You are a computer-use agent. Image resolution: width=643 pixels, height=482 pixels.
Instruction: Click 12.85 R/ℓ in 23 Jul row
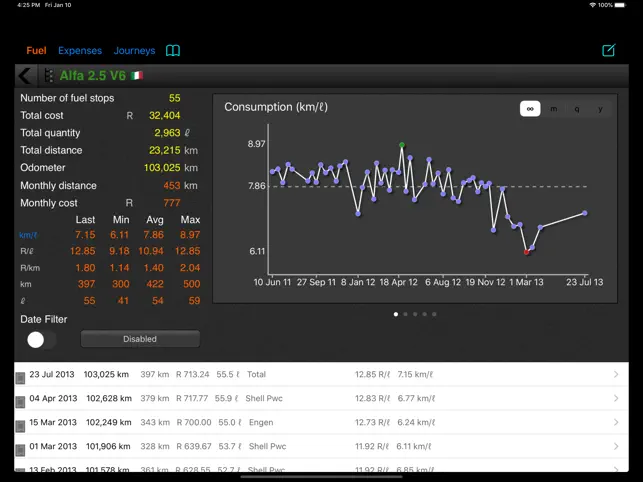372,374
